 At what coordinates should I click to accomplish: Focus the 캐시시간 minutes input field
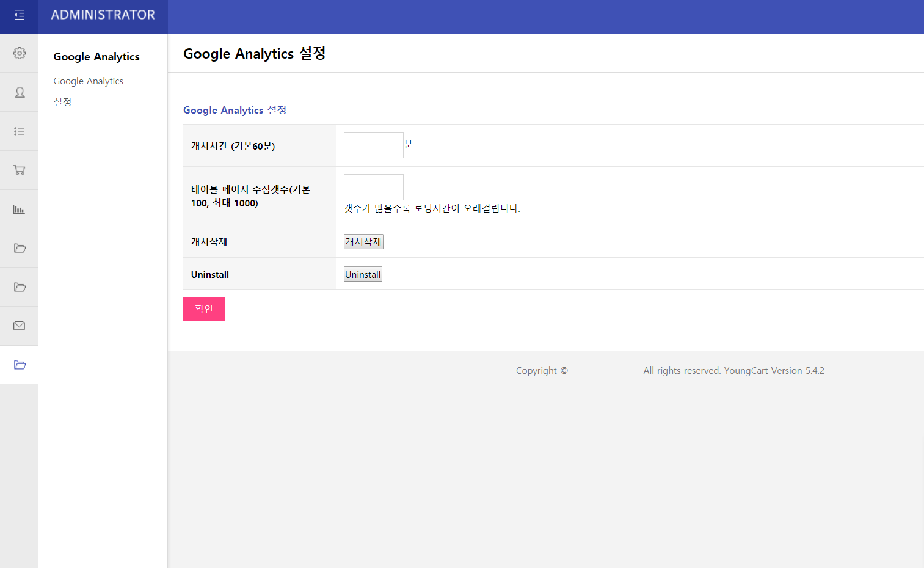(373, 145)
